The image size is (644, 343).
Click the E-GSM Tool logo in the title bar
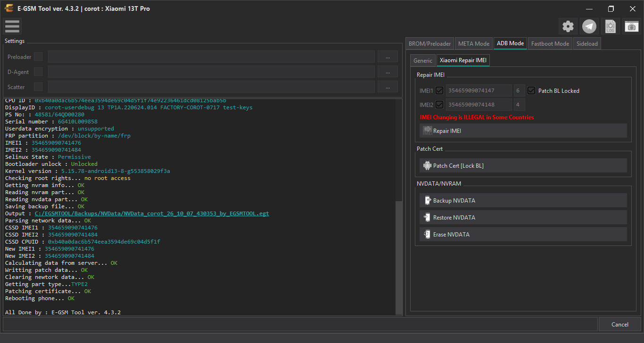(9, 8)
